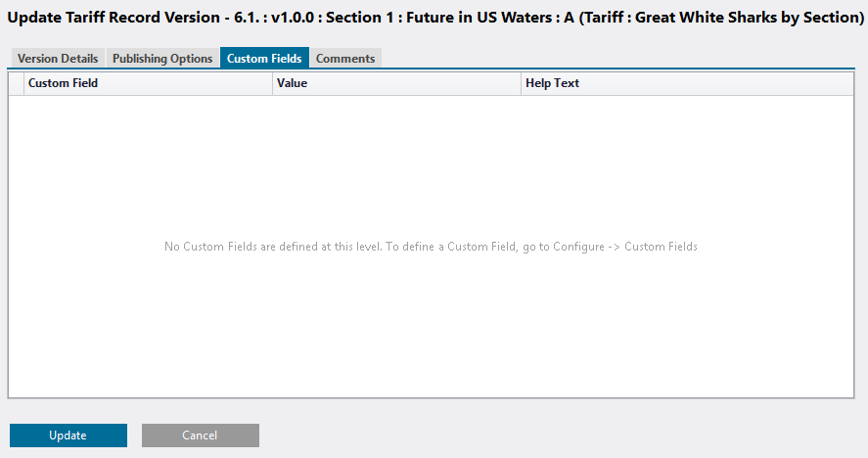Show publishing options for this version
This screenshot has height=458, width=868.
[162, 58]
